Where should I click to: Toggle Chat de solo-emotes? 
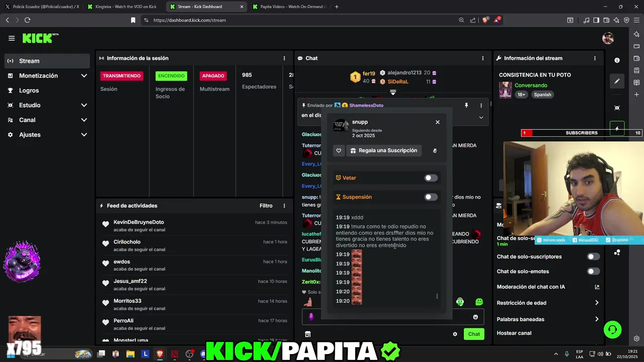594,271
